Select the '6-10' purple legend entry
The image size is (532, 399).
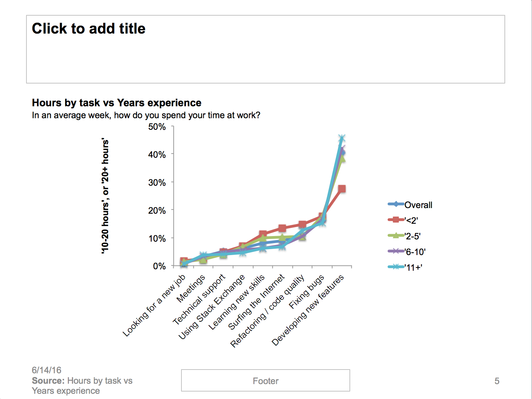(x=415, y=252)
